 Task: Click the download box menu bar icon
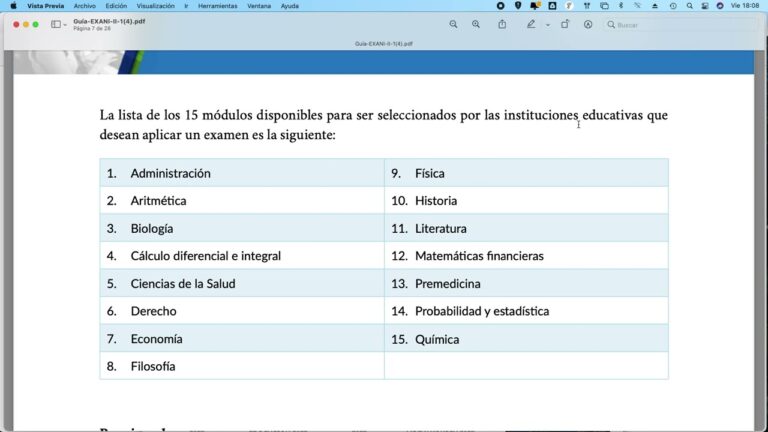click(x=552, y=6)
